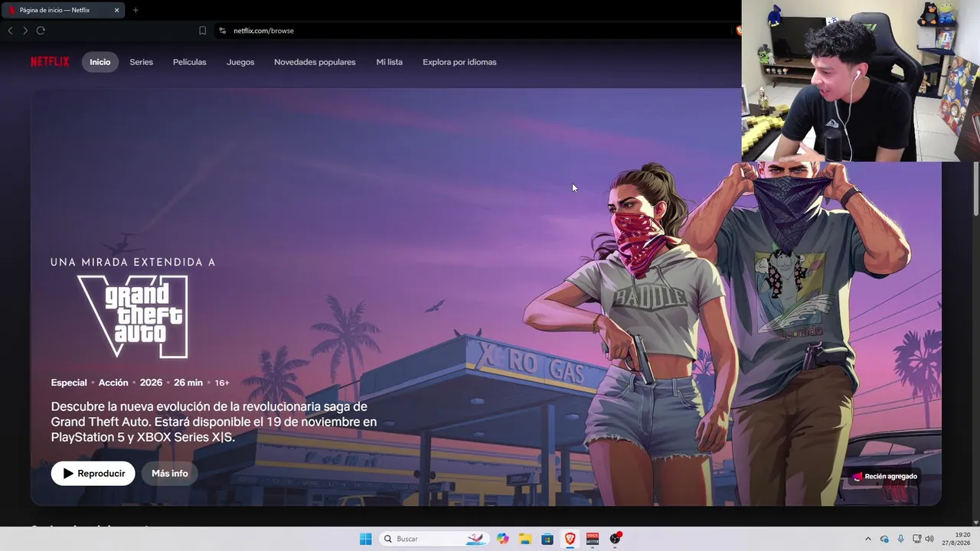Click the OneDrive cloud tray icon
The width and height of the screenshot is (980, 551).
(x=884, y=539)
